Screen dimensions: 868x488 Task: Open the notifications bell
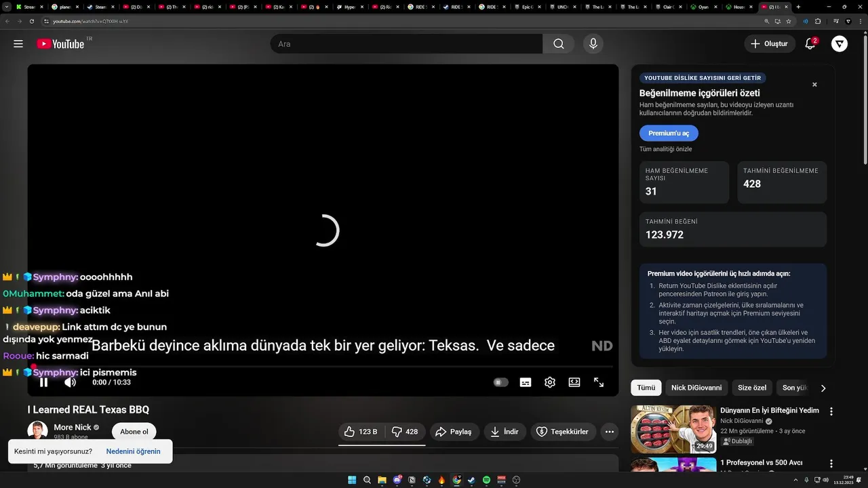tap(810, 44)
